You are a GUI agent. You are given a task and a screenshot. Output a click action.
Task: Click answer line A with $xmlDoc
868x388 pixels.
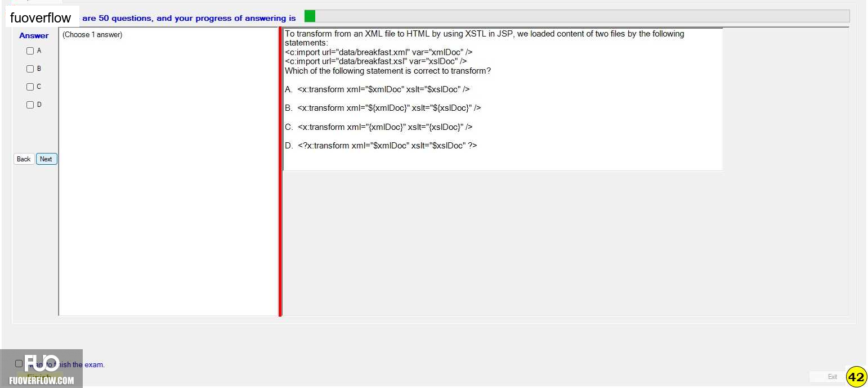tap(377, 89)
